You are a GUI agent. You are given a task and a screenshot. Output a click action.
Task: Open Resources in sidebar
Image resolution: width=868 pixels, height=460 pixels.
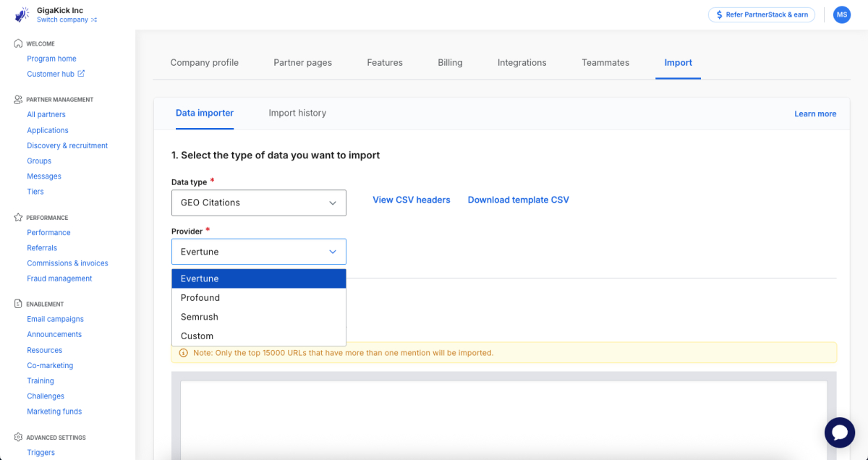45,350
